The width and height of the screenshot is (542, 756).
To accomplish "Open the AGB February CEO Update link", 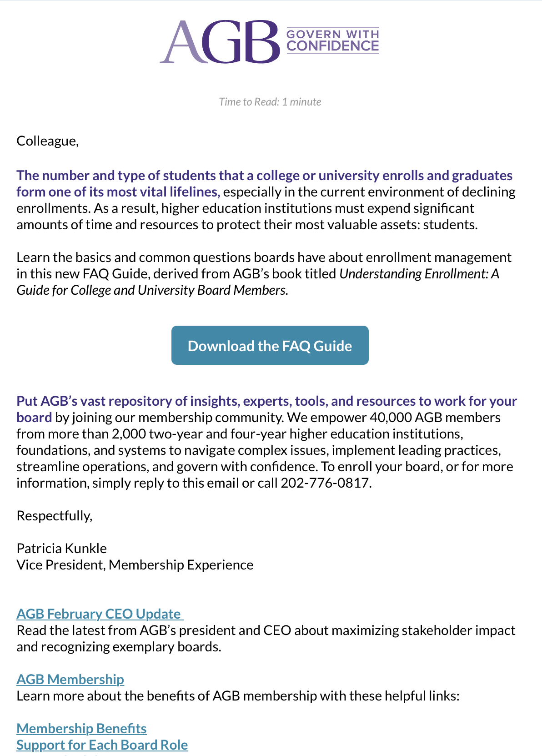I will point(100,614).
